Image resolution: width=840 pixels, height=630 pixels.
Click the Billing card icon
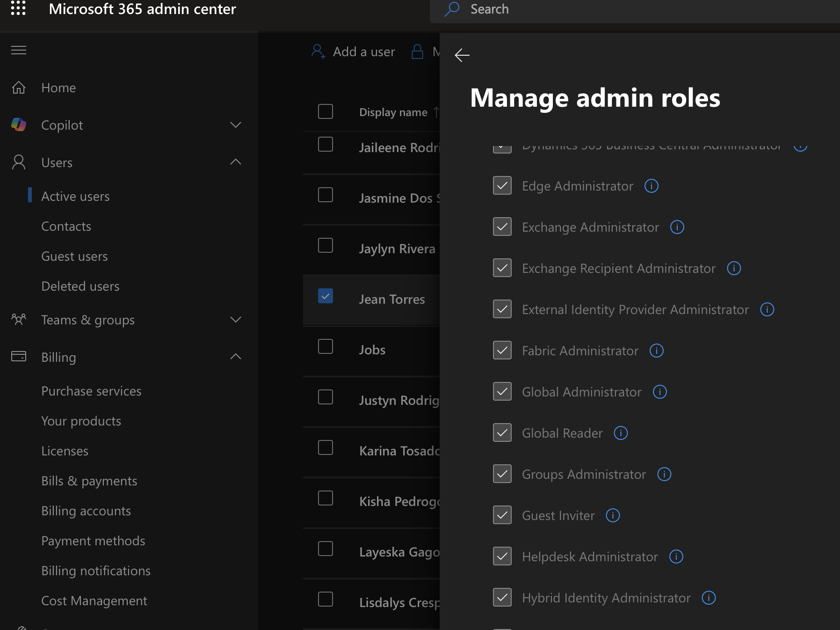(x=19, y=356)
